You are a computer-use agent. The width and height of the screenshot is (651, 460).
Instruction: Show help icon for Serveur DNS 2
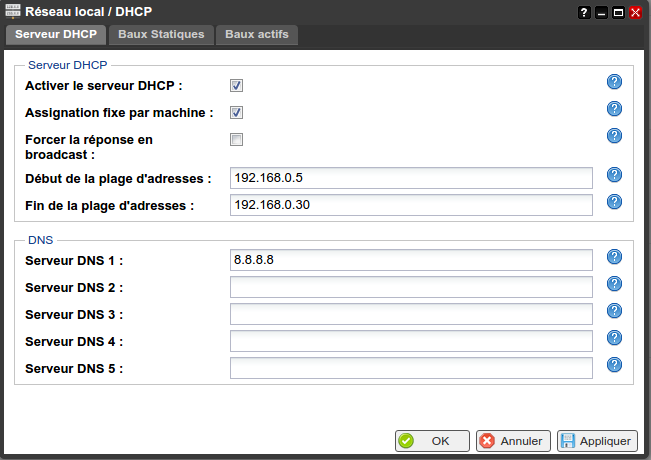point(614,284)
